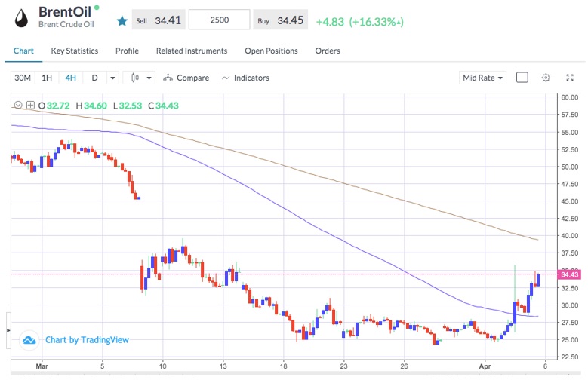Click the Buy 34.45 button
The width and height of the screenshot is (588, 380).
pos(281,20)
